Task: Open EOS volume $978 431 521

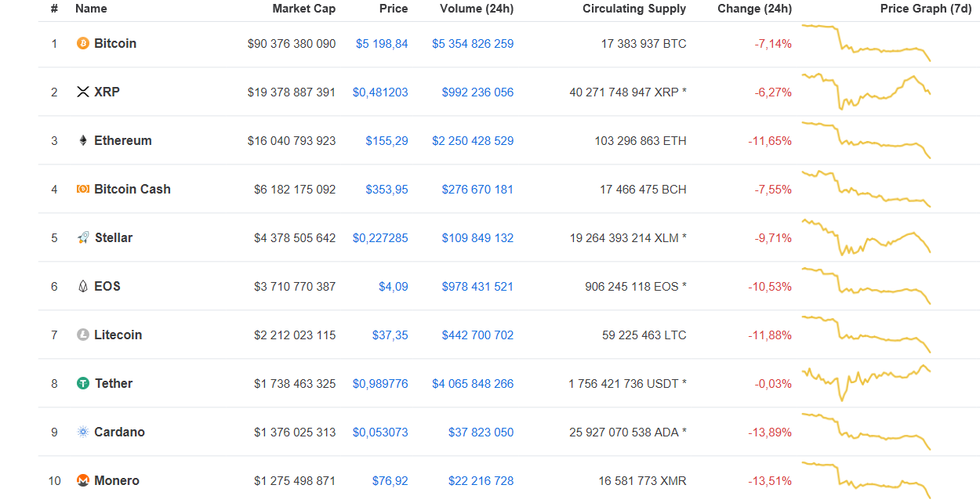Action: pyautogui.click(x=477, y=287)
